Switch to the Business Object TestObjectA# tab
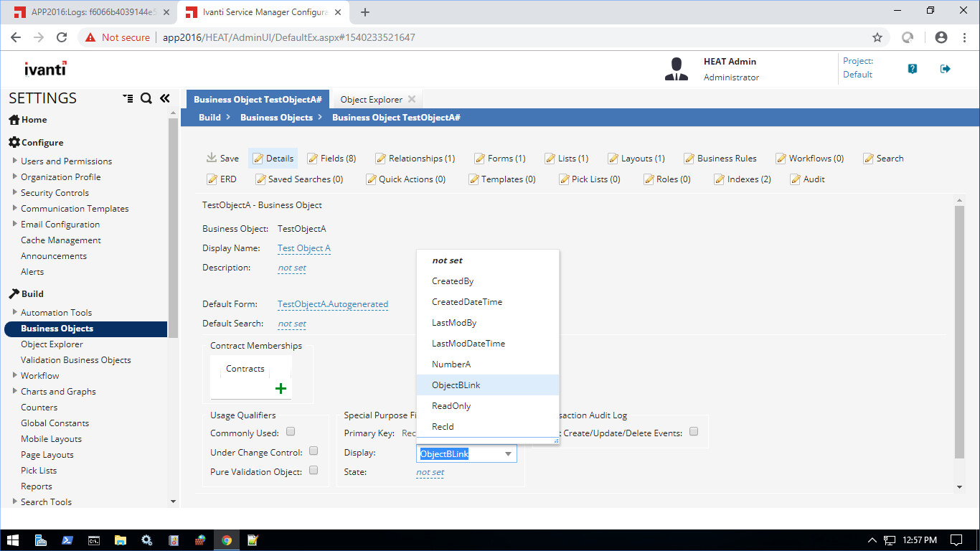980x551 pixels. [258, 99]
